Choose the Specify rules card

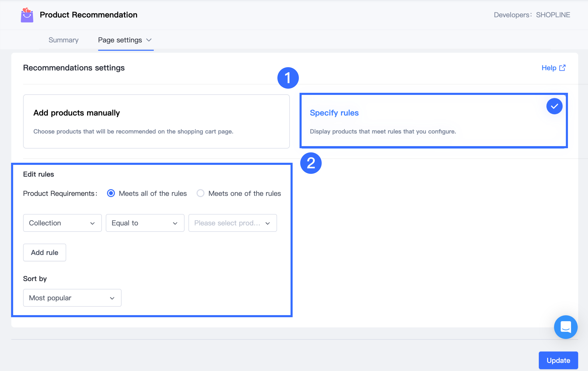[434, 121]
